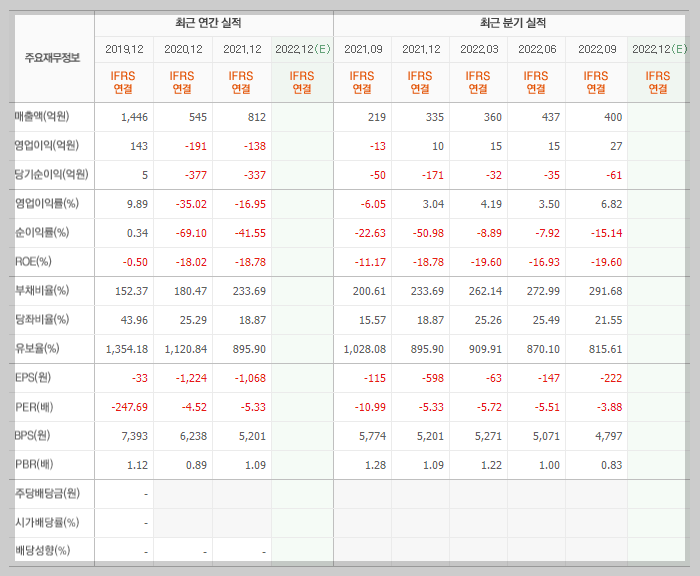The image size is (700, 576).
Task: Click the quick ratio value 43.96
Action: [134, 321]
